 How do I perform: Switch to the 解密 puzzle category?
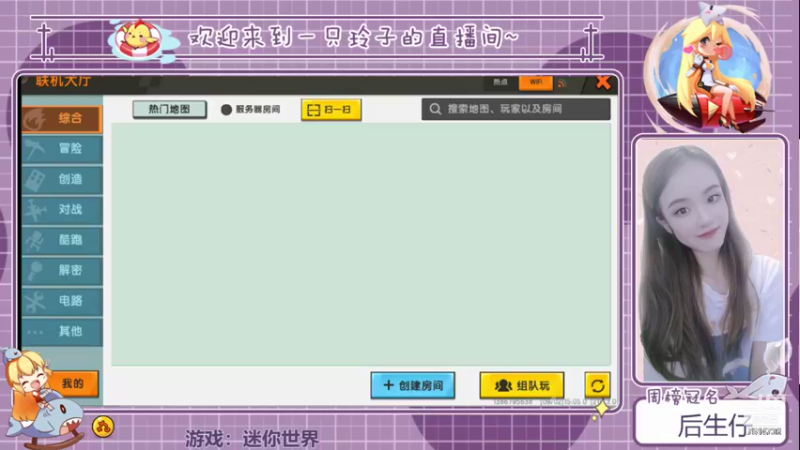(62, 270)
